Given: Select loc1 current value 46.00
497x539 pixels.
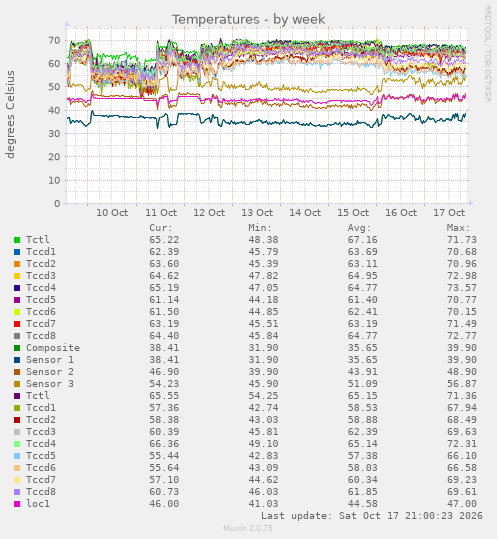Looking at the screenshot, I should tap(164, 504).
